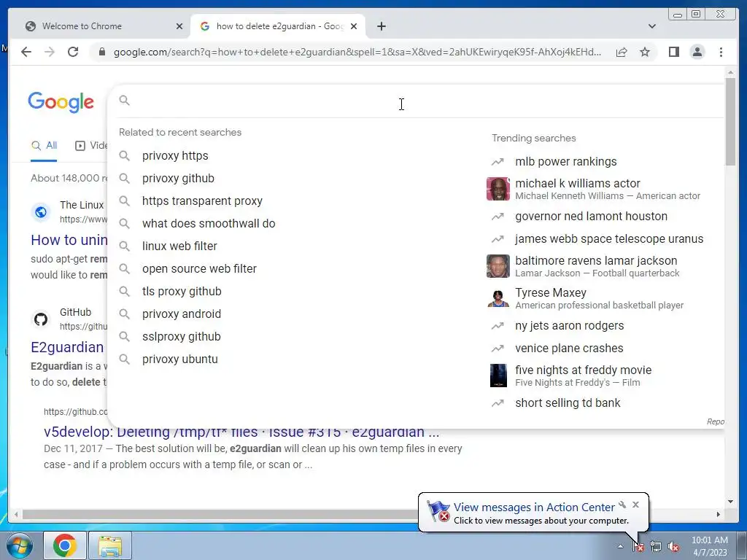Open the Windows Start menu
Screen dimensions: 747x560
(x=19, y=545)
